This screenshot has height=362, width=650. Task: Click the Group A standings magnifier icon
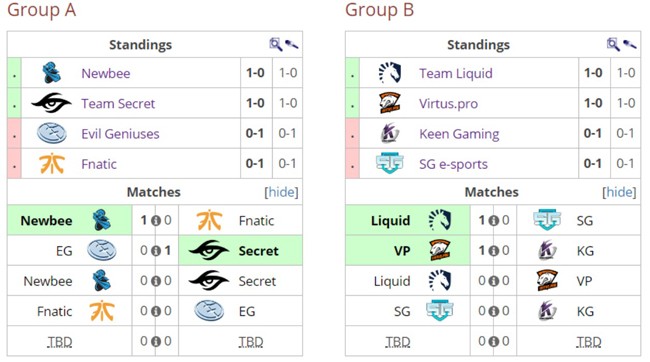(x=276, y=44)
